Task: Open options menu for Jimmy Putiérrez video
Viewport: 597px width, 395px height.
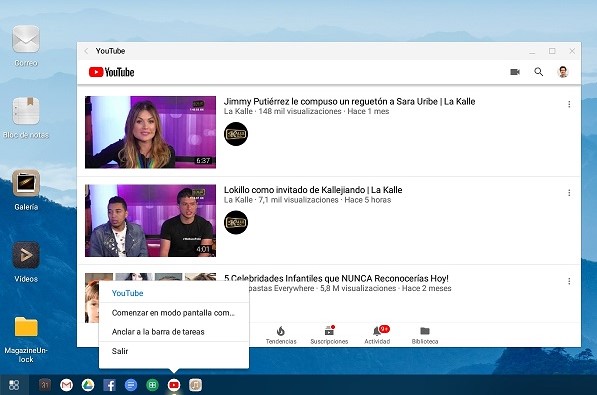Action: point(569,104)
